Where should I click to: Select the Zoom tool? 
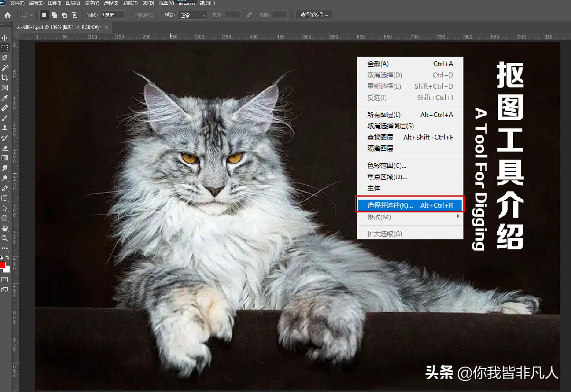click(x=5, y=238)
